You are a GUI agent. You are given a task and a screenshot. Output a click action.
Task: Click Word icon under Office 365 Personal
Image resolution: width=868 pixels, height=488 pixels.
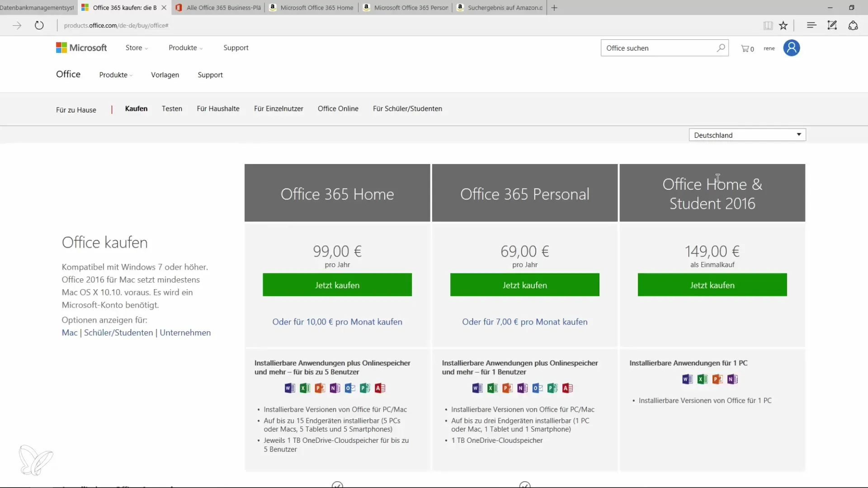tap(477, 388)
